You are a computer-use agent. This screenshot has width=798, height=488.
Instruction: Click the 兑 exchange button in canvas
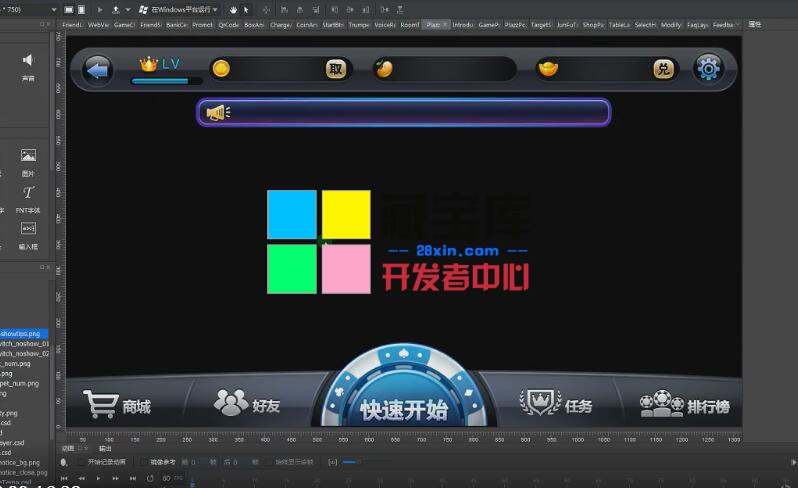664,69
